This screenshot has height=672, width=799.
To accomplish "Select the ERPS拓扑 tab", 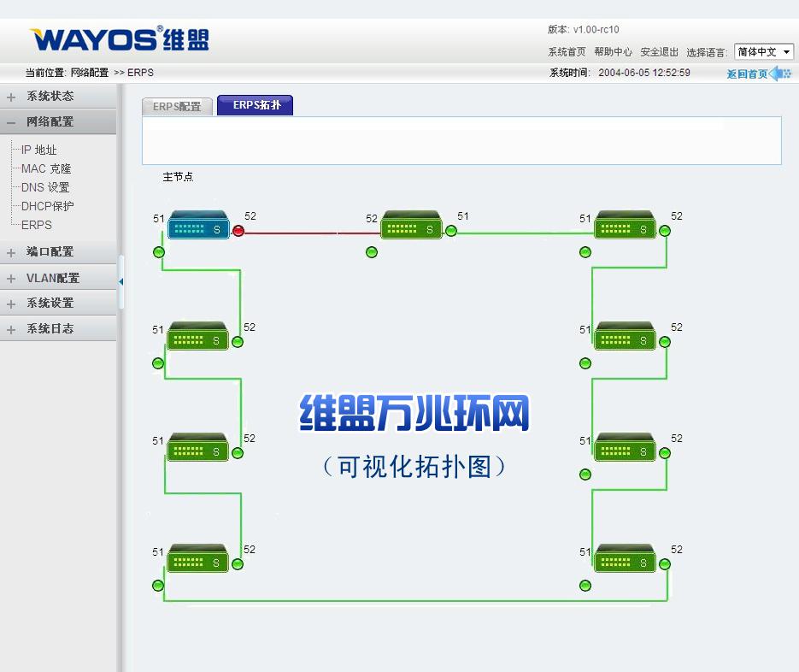I will (256, 105).
